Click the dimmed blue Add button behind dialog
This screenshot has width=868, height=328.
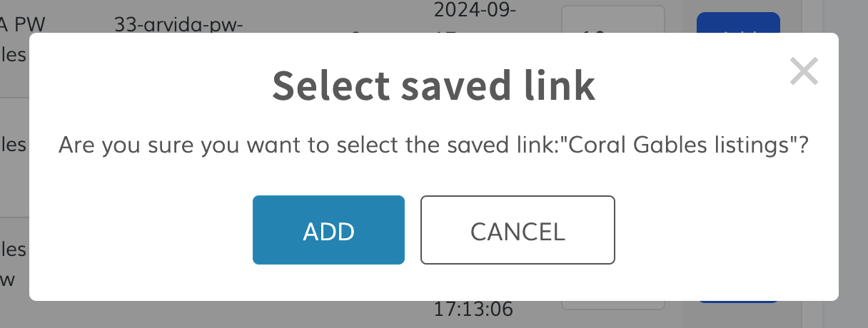737,21
